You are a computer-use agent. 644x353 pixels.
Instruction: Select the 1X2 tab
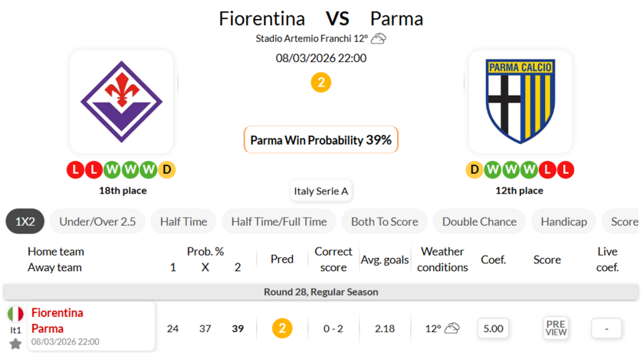coord(25,221)
